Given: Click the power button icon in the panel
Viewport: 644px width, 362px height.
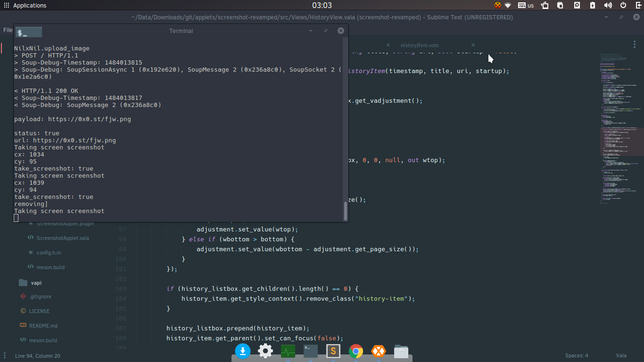Looking at the screenshot, I should point(623,5).
